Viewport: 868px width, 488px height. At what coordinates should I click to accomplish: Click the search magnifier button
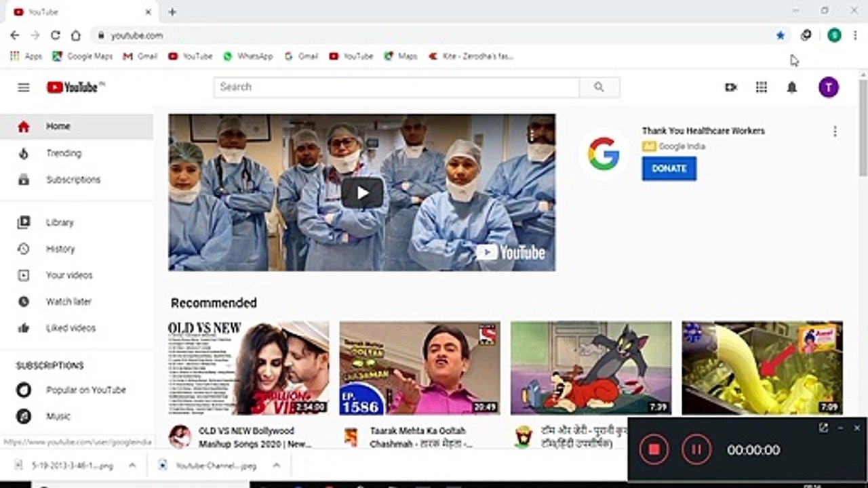[599, 87]
